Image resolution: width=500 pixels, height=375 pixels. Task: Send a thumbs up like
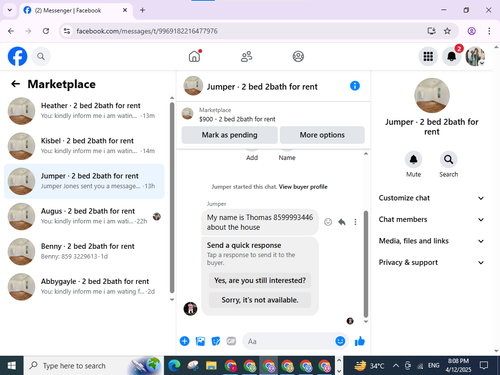click(360, 341)
